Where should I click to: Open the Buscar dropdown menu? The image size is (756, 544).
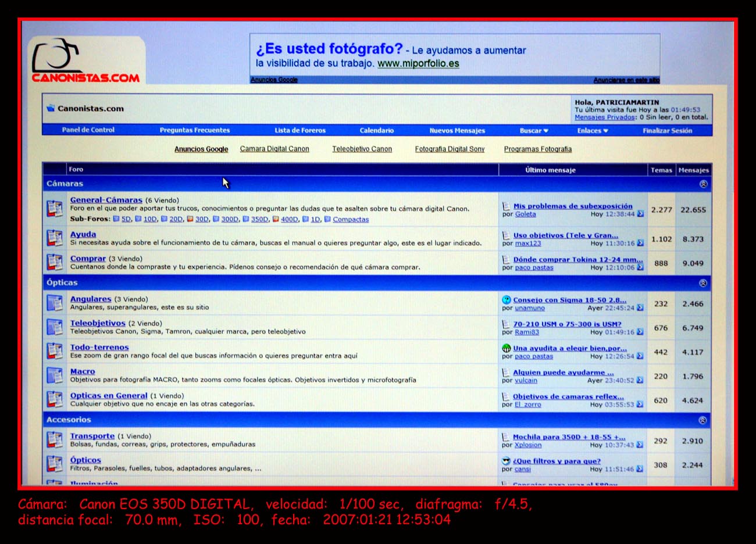(x=534, y=131)
